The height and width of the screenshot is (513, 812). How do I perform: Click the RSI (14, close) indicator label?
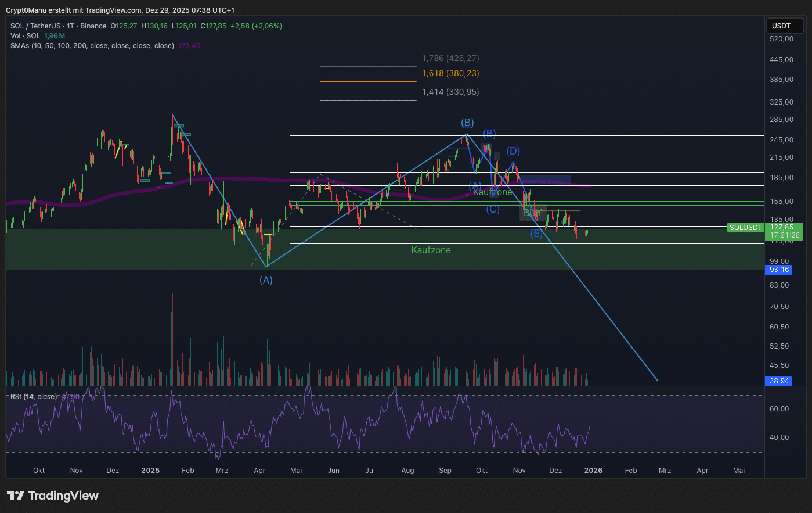click(x=34, y=397)
